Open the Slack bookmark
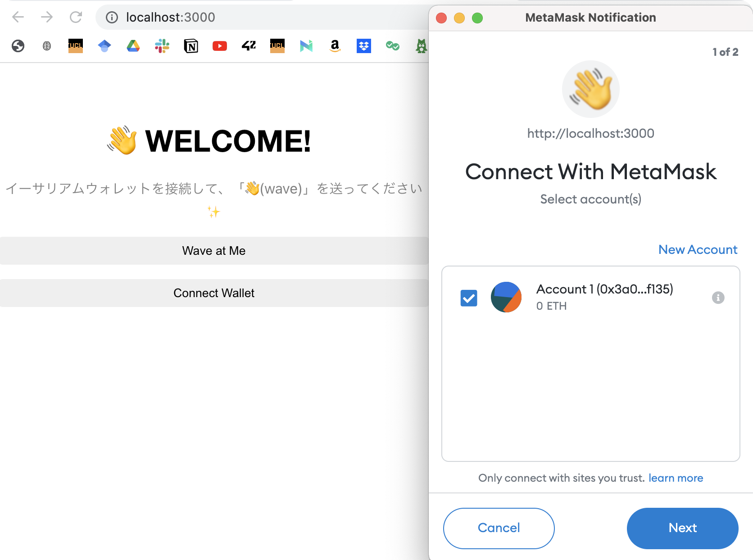Screen dimensions: 753x560 coord(162,46)
